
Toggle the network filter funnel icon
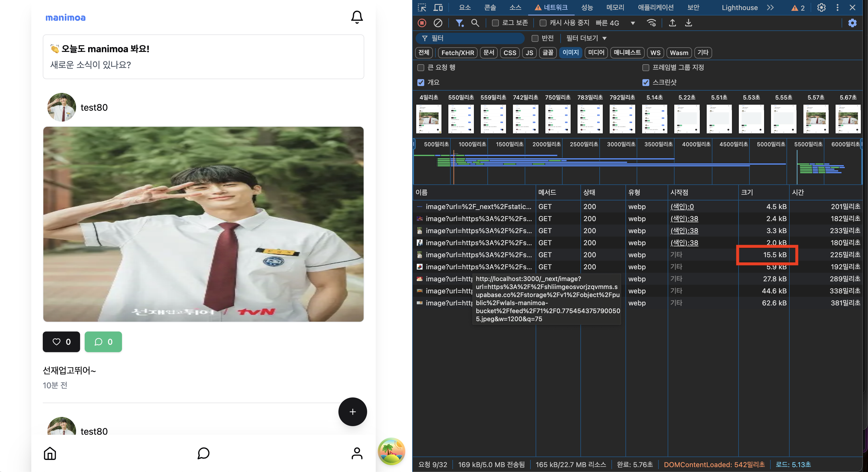click(x=459, y=23)
